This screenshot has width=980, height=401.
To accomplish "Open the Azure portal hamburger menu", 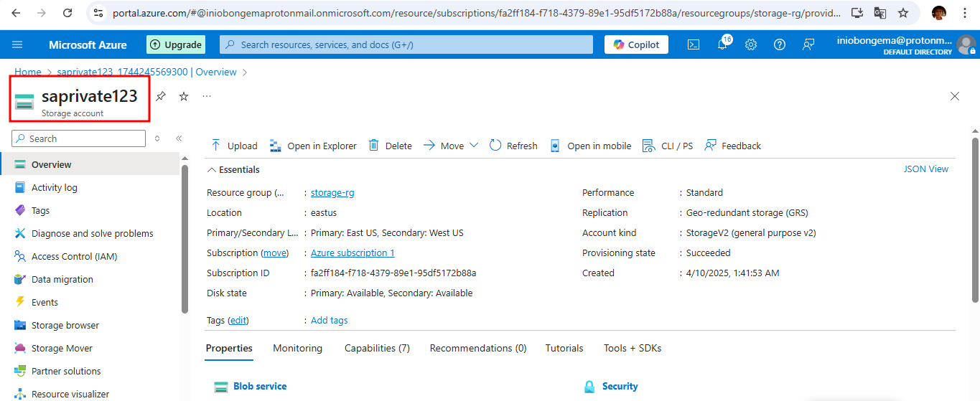I will pyautogui.click(x=17, y=44).
